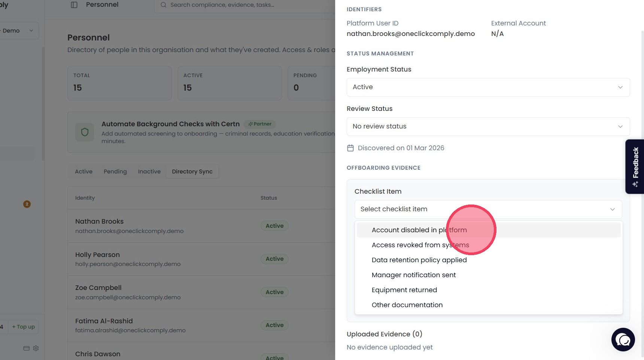Click the External Account N/A value
Screen dimensions: 644x360
coord(497,34)
